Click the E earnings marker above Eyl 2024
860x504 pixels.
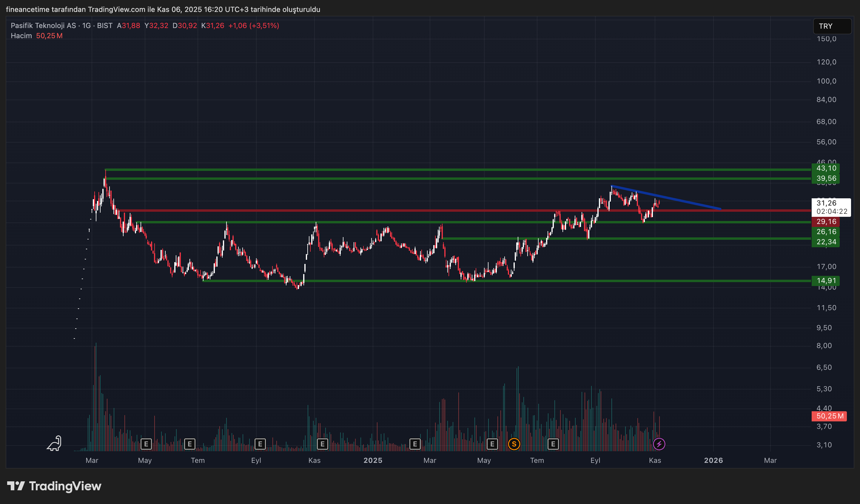(x=260, y=444)
